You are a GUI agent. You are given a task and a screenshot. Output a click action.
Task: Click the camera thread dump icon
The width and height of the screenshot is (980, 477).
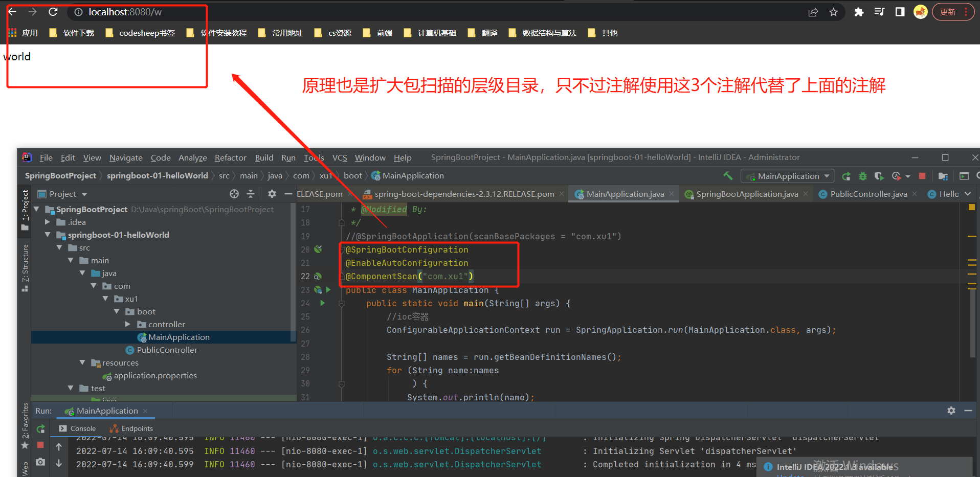41,462
